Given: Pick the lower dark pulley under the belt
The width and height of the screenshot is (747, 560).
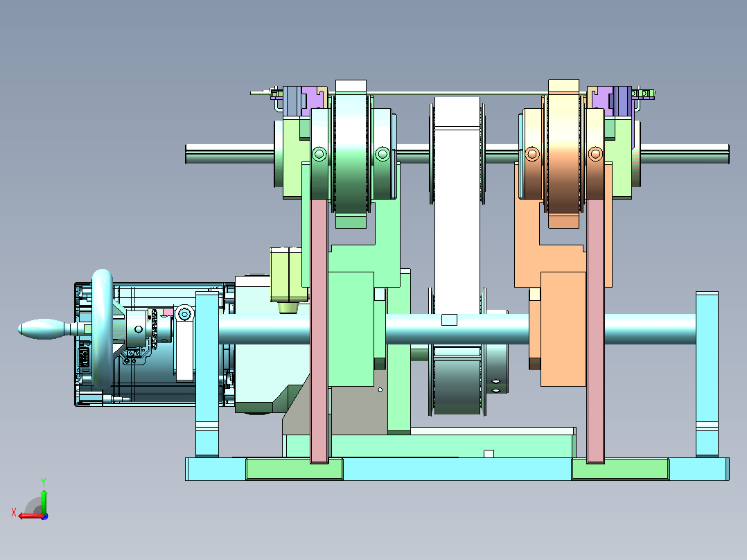Looking at the screenshot, I should coord(457,381).
